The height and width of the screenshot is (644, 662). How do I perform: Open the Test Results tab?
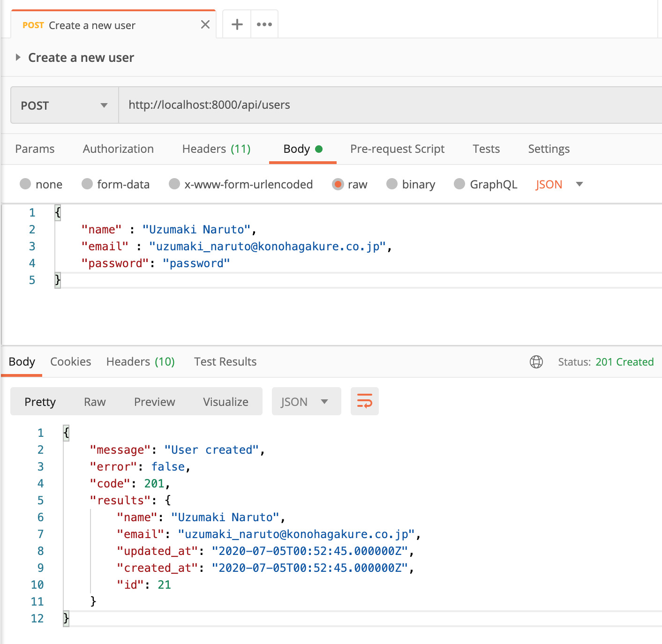(226, 362)
